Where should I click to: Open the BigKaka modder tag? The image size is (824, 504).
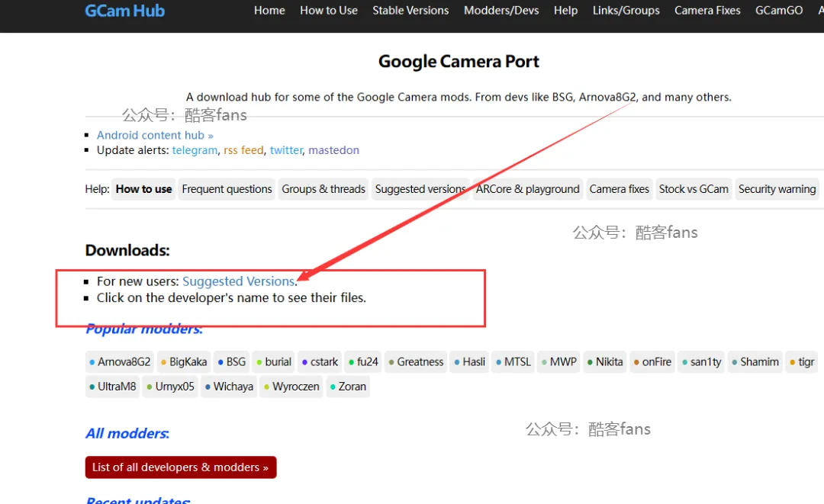tap(184, 361)
